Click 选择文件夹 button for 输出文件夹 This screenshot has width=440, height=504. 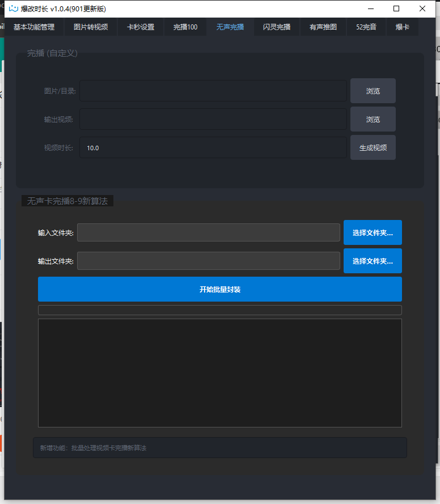373,261
